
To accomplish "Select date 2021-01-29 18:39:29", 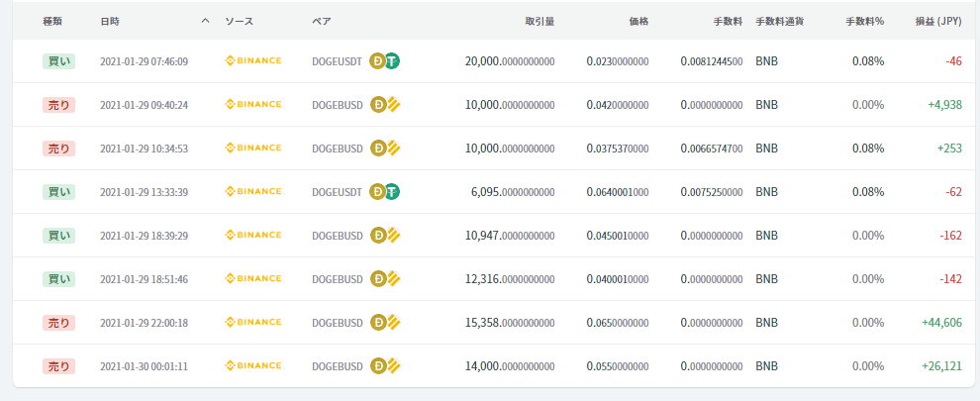I will [x=144, y=236].
